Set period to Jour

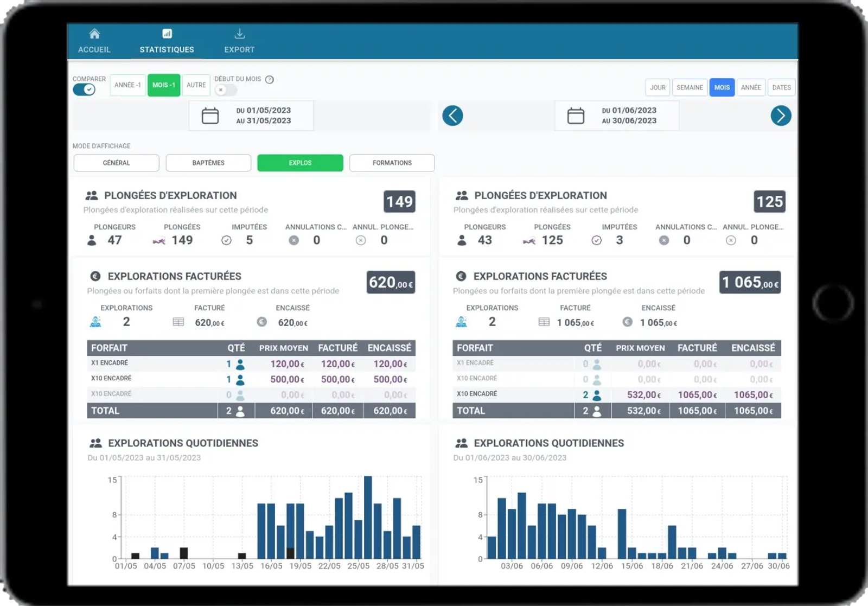pyautogui.click(x=658, y=87)
